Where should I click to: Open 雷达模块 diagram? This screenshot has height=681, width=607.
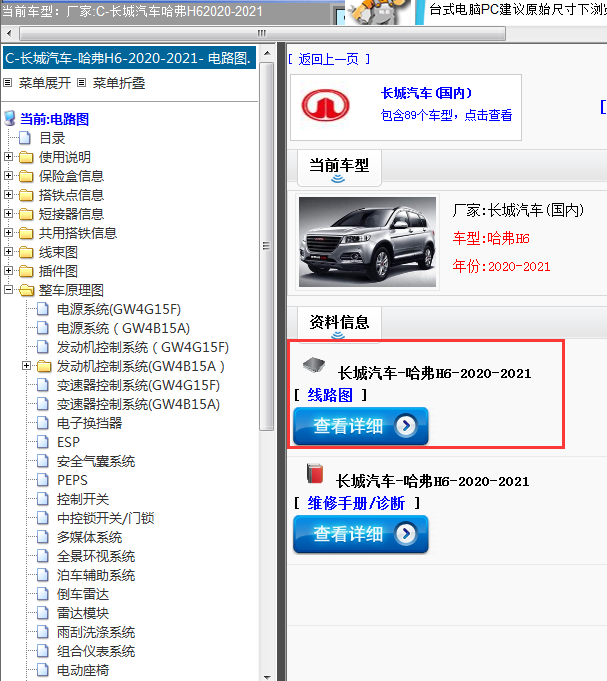pyautogui.click(x=83, y=613)
